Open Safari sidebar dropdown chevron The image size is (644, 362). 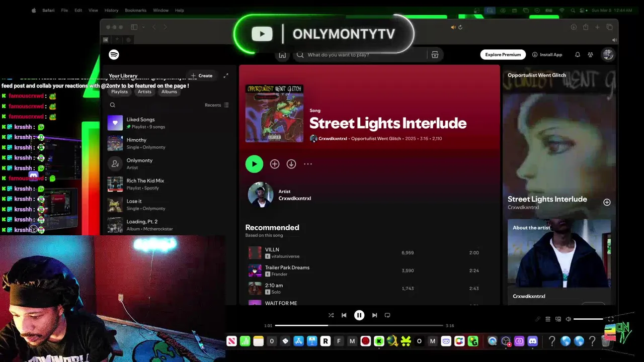[143, 27]
